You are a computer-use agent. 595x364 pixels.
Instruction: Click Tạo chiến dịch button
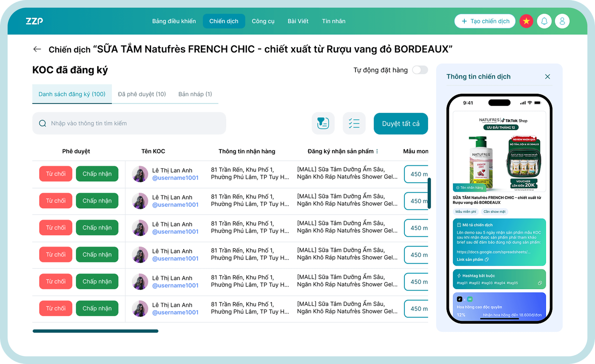click(485, 21)
